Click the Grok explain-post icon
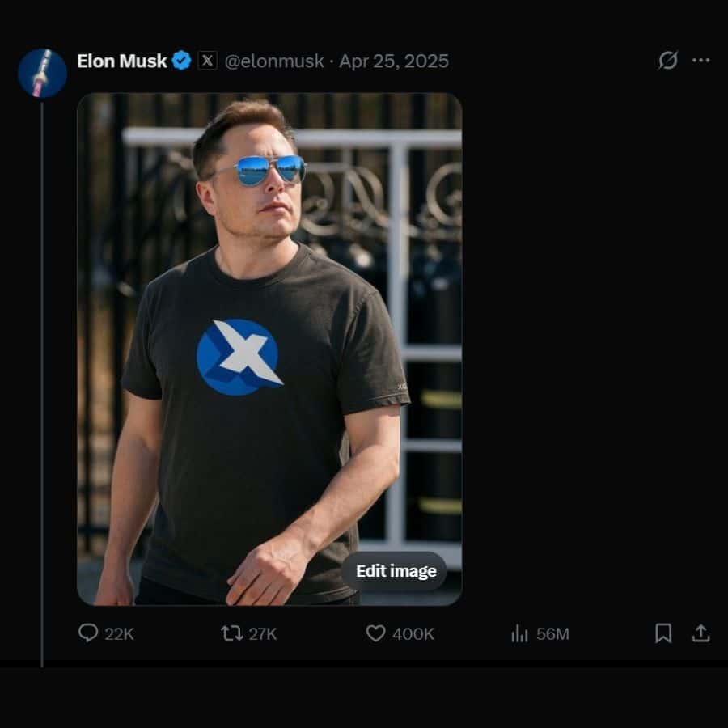 (667, 61)
